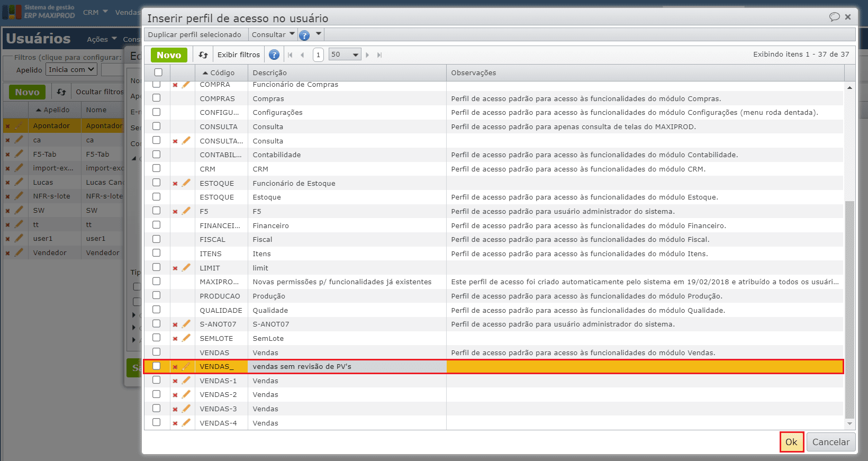The width and height of the screenshot is (868, 461).
Task: Go to the first page of results
Action: pos(290,55)
